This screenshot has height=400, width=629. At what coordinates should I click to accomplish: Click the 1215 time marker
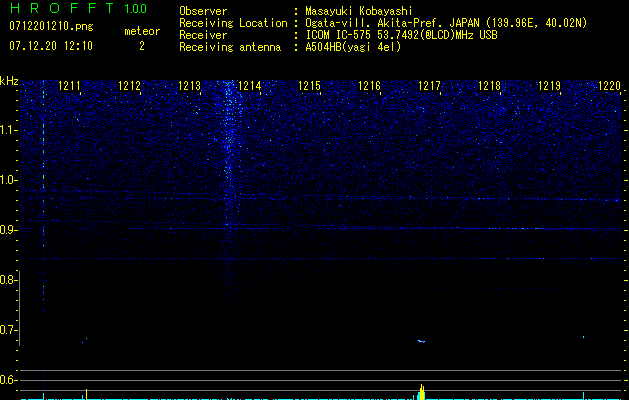click(310, 86)
